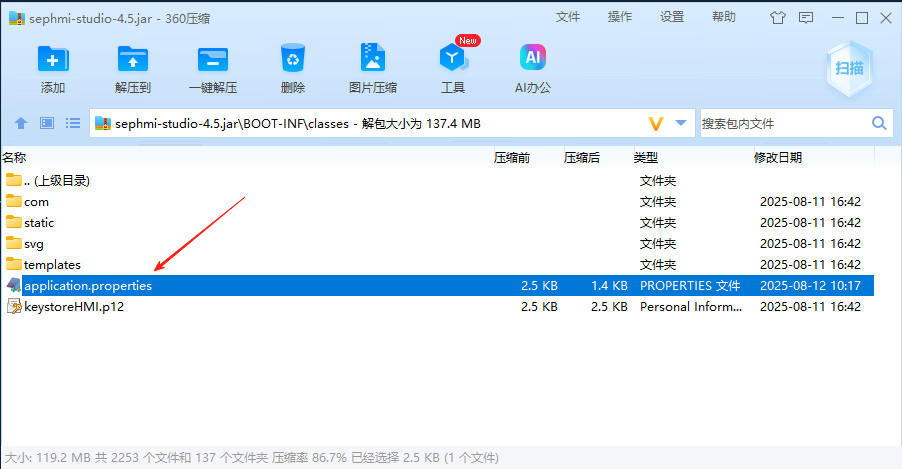Switch to icon view mode
This screenshot has width=902, height=469.
pyautogui.click(x=47, y=123)
